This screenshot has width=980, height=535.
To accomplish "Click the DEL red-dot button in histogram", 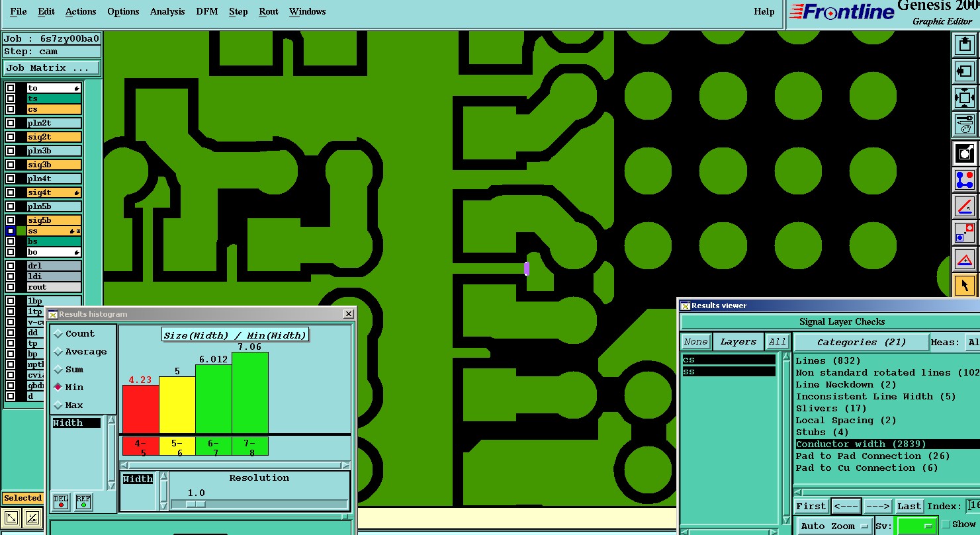I will tap(61, 502).
